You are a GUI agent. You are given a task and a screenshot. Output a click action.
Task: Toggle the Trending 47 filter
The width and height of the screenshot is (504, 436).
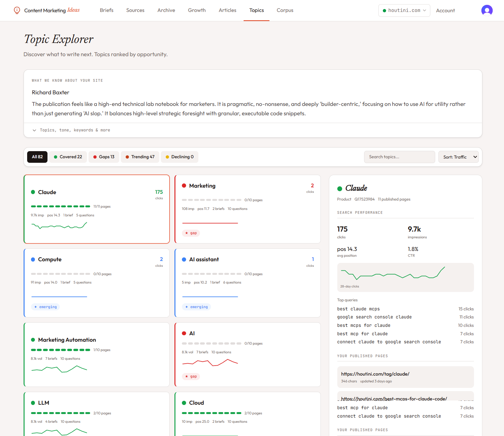tap(140, 157)
